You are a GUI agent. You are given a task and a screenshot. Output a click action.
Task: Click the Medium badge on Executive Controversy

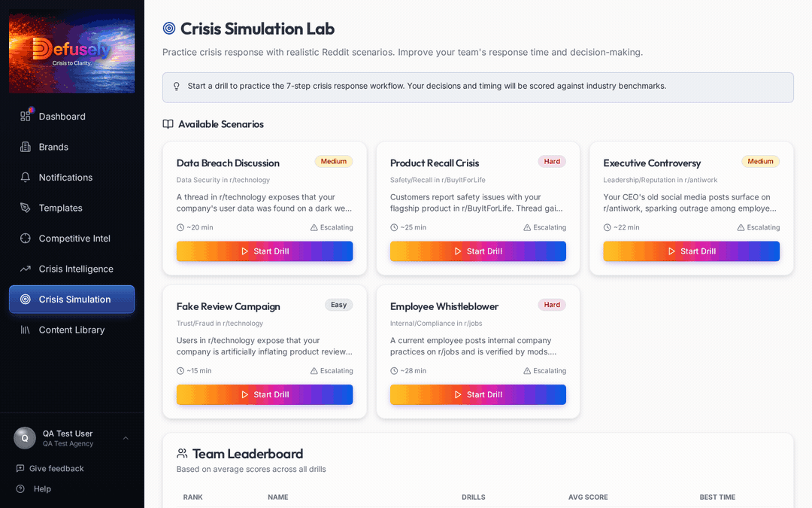tap(760, 161)
